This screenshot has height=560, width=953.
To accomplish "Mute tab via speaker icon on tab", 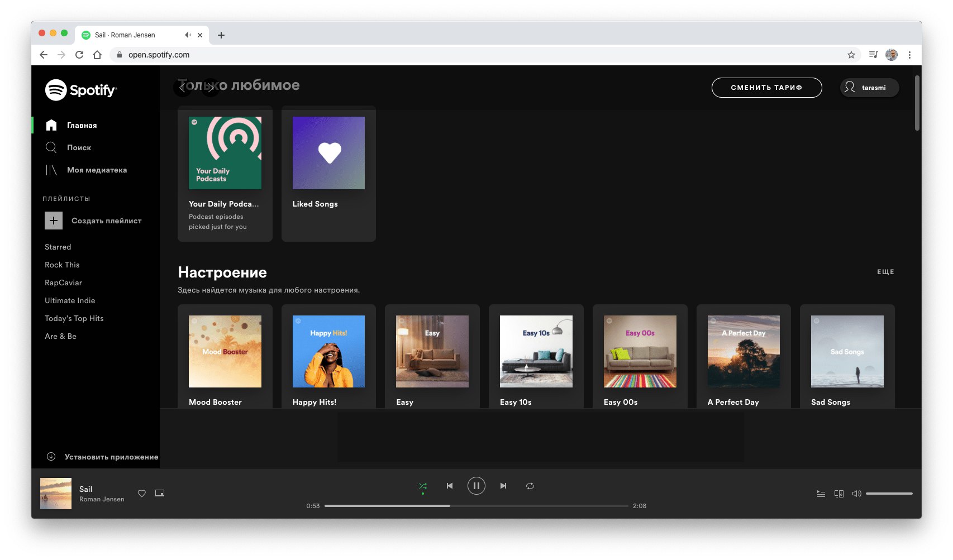I will [188, 35].
